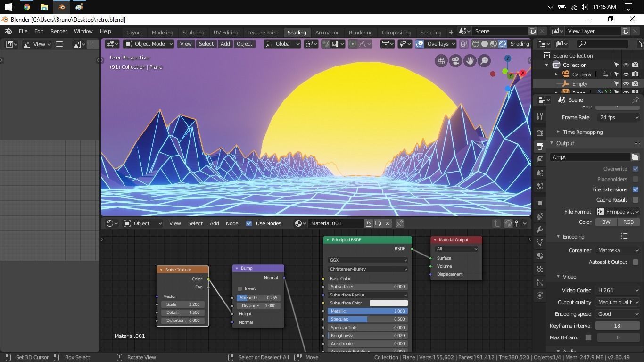
Task: Toggle Empty object visibility eye
Action: click(x=626, y=83)
